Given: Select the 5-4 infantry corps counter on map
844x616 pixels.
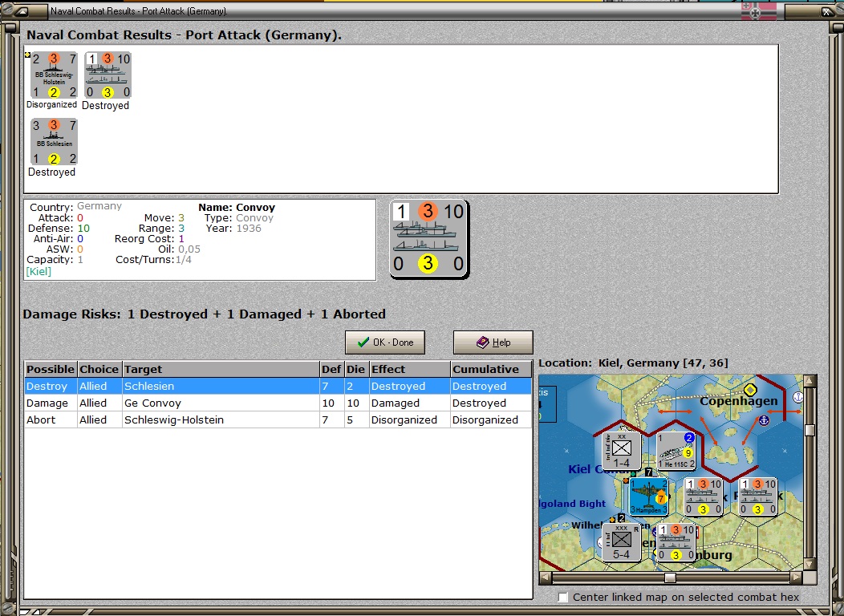Looking at the screenshot, I should [621, 541].
